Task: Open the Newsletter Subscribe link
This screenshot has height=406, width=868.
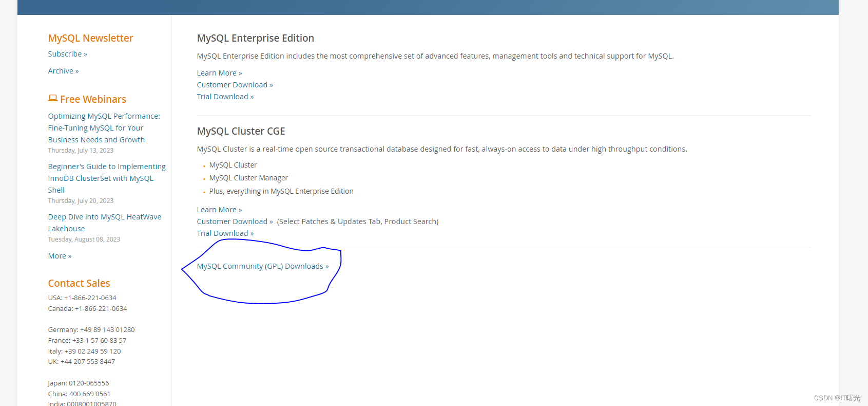Action: pos(67,54)
